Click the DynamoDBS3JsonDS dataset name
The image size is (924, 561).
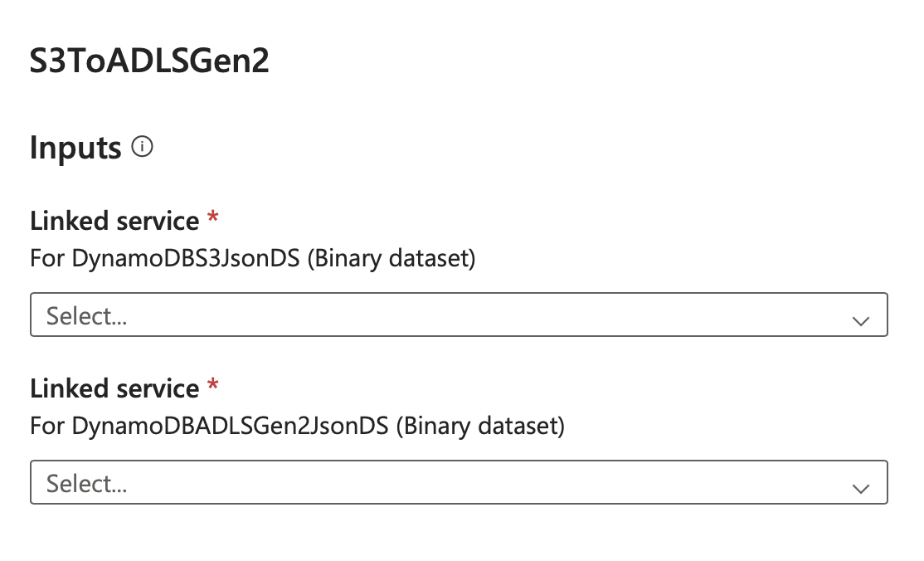(185, 259)
